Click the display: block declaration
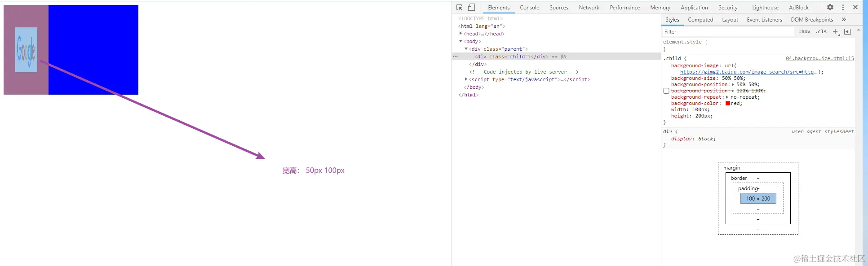Viewport: 868px width, 266px height. (693, 139)
